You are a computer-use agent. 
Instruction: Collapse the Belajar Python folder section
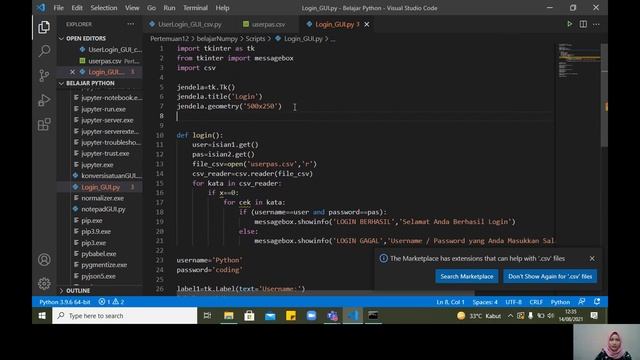[90, 83]
